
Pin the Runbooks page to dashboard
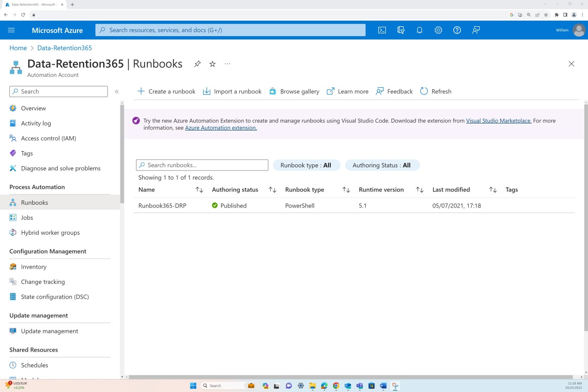click(x=197, y=64)
